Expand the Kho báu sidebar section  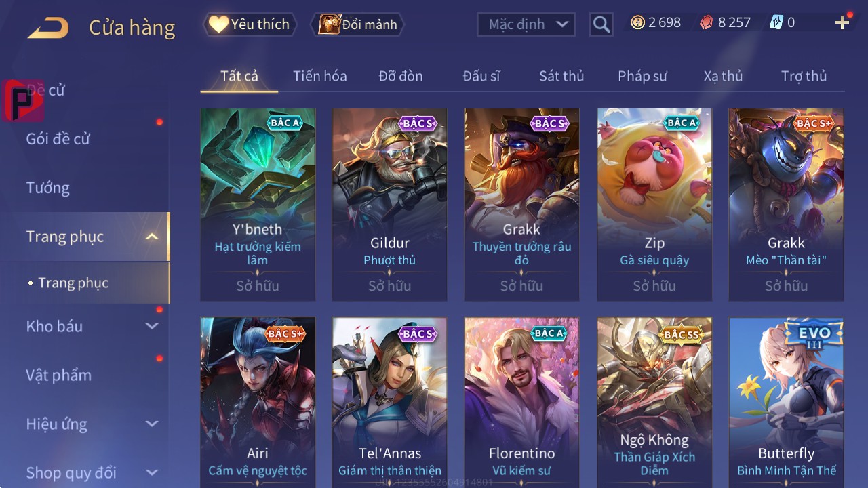[x=152, y=326]
